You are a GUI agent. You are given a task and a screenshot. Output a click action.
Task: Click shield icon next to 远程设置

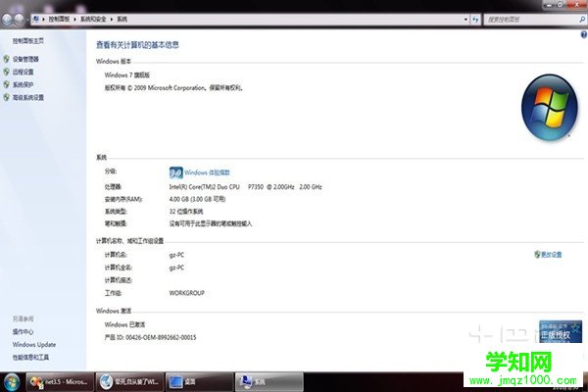coord(6,72)
